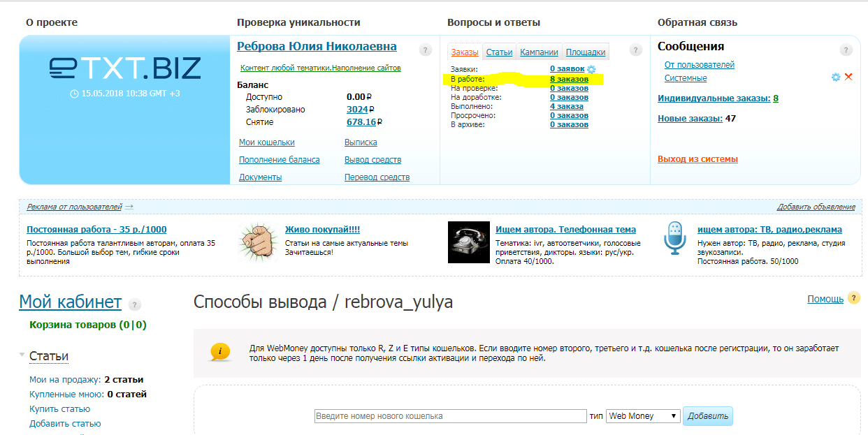868x435 pixels.
Task: Open Документы link
Action: pos(261,177)
